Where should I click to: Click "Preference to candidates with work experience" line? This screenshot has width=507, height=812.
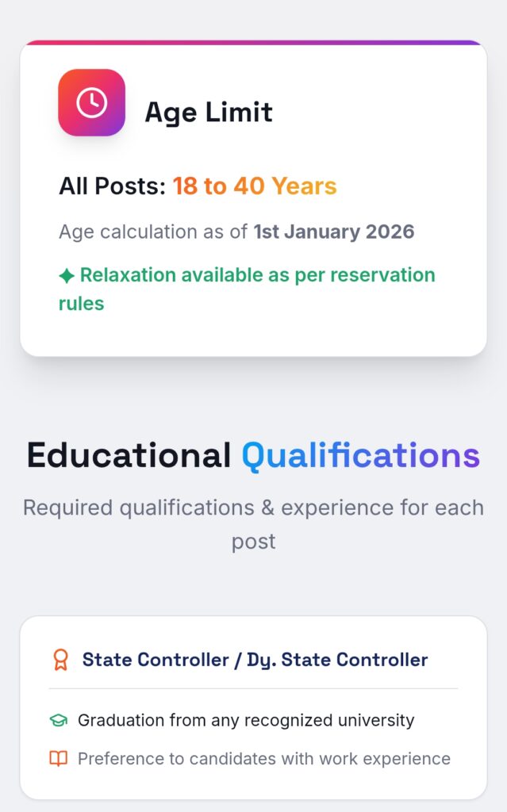[263, 759]
